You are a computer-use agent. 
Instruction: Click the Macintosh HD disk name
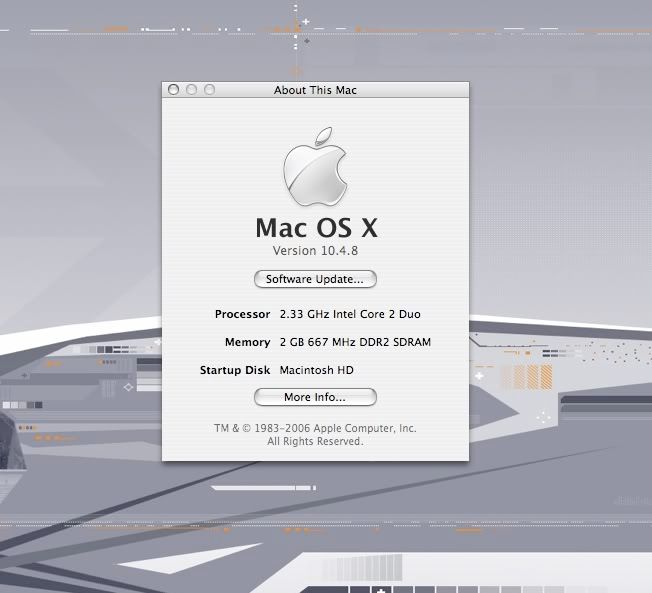click(317, 370)
